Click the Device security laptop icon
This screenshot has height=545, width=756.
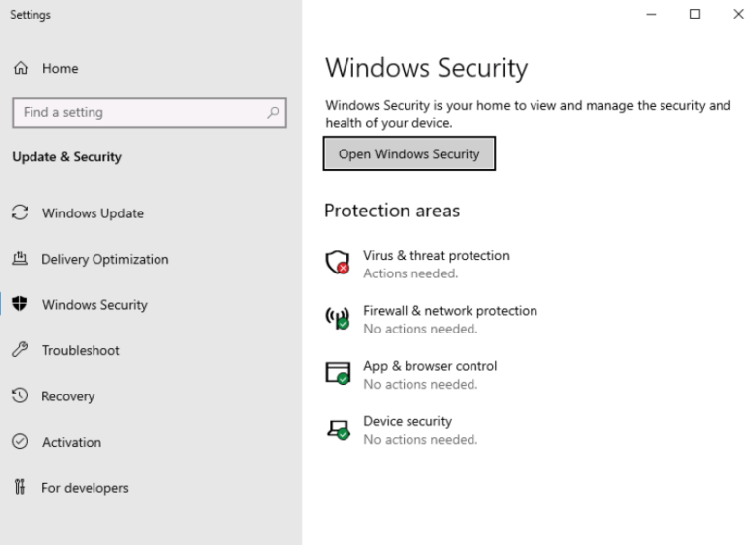coord(338,429)
